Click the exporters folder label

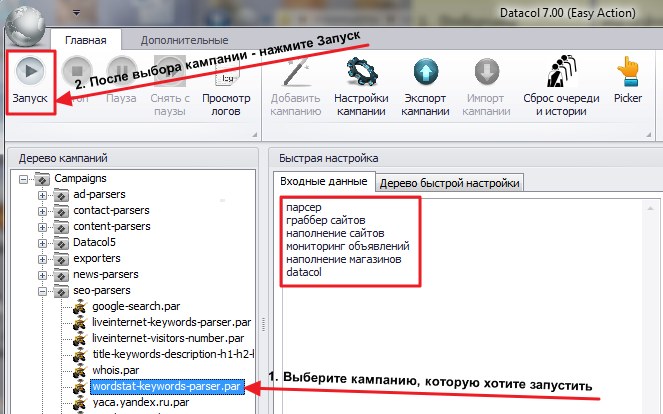click(97, 258)
